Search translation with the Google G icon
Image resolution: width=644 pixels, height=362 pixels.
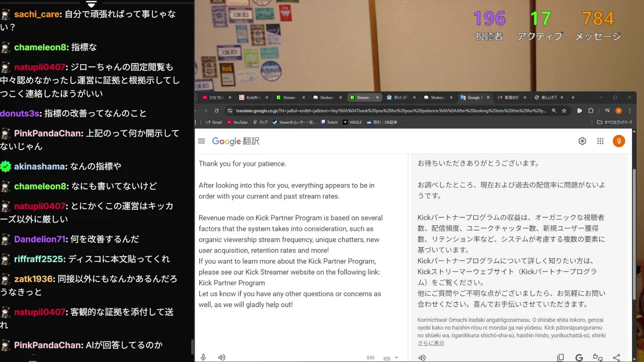click(579, 357)
